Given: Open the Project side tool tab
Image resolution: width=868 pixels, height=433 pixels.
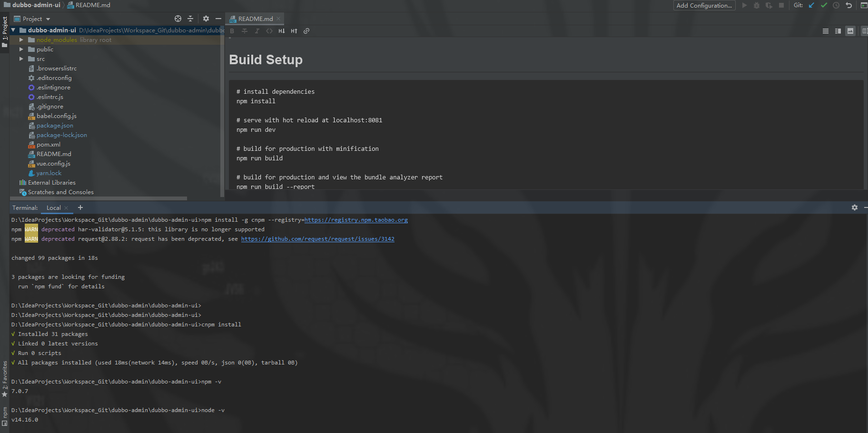Looking at the screenshot, I should pos(5,32).
